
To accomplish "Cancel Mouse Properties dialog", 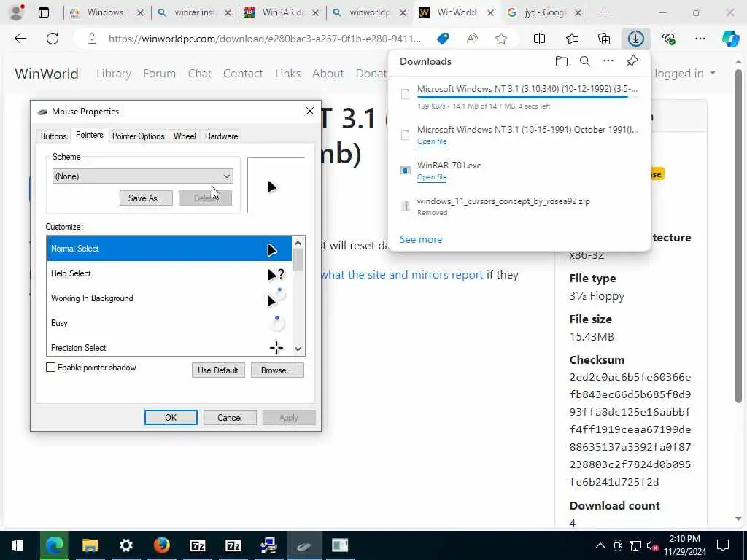I will (230, 418).
